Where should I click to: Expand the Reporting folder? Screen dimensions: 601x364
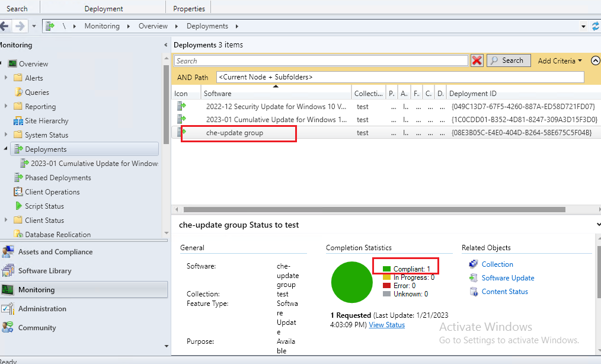6,106
